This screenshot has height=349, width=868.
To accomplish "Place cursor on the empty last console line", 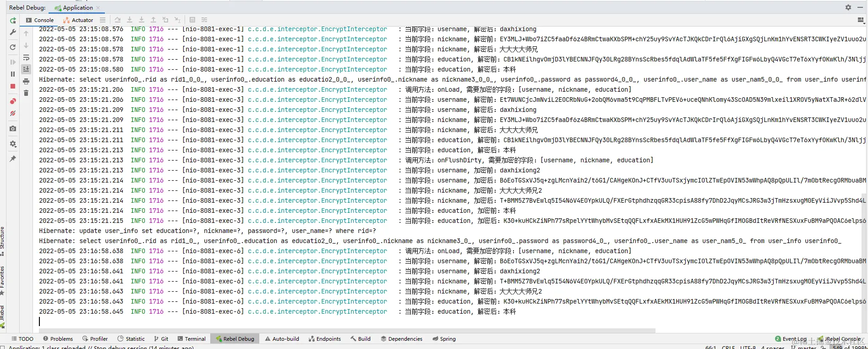I will [x=40, y=321].
